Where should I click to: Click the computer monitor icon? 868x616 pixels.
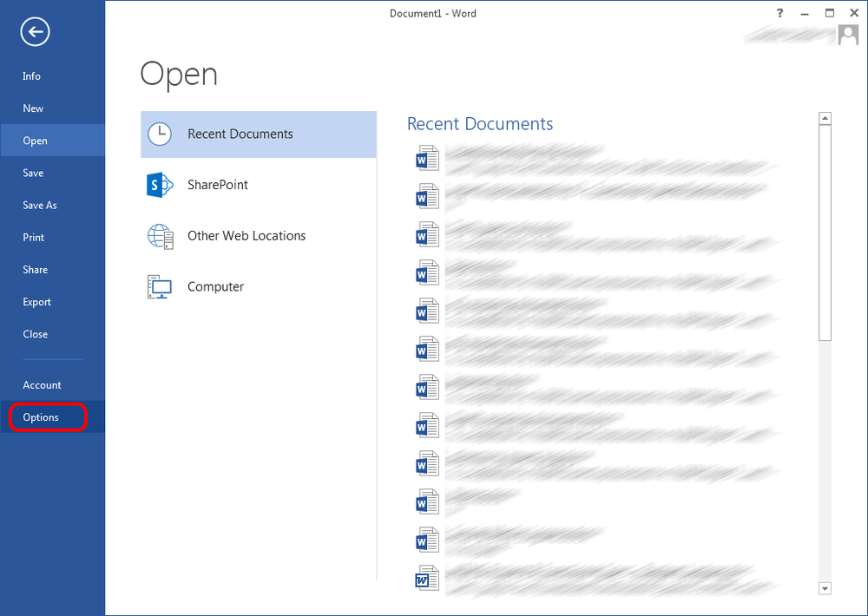[160, 286]
